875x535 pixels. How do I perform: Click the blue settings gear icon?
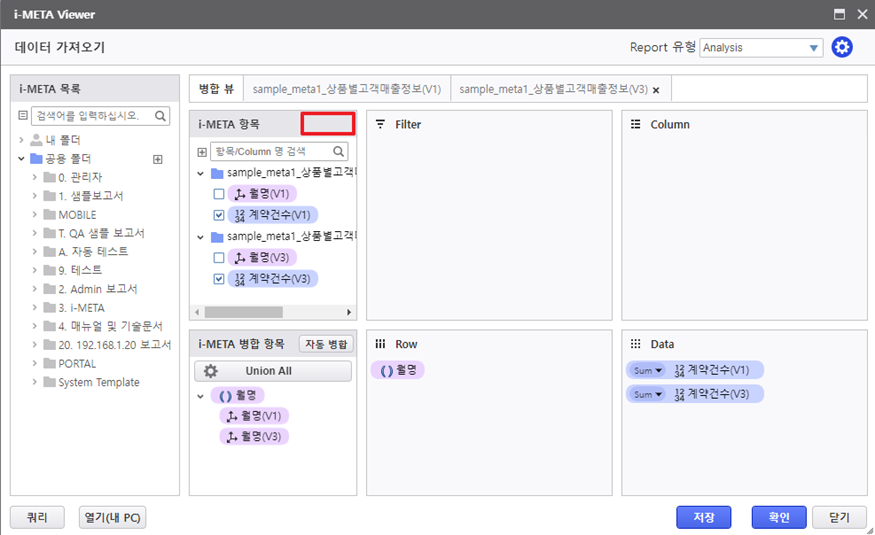tap(842, 47)
